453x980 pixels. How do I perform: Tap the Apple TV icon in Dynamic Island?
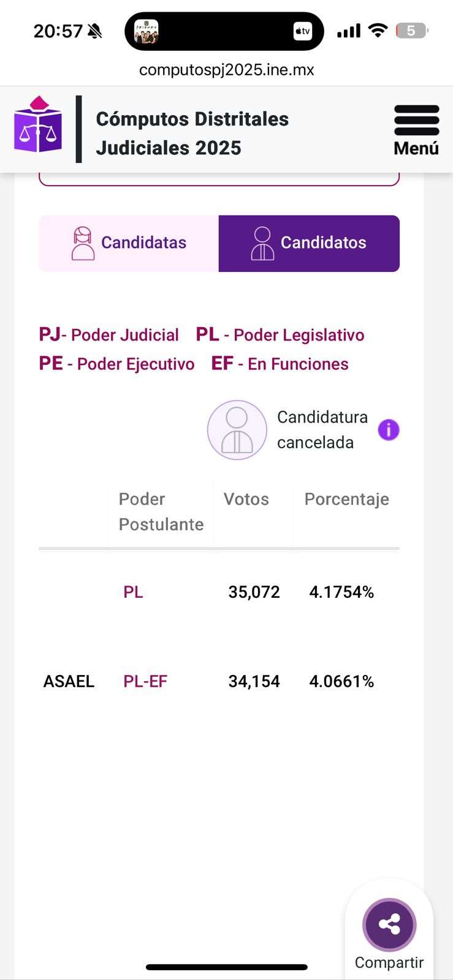click(303, 31)
